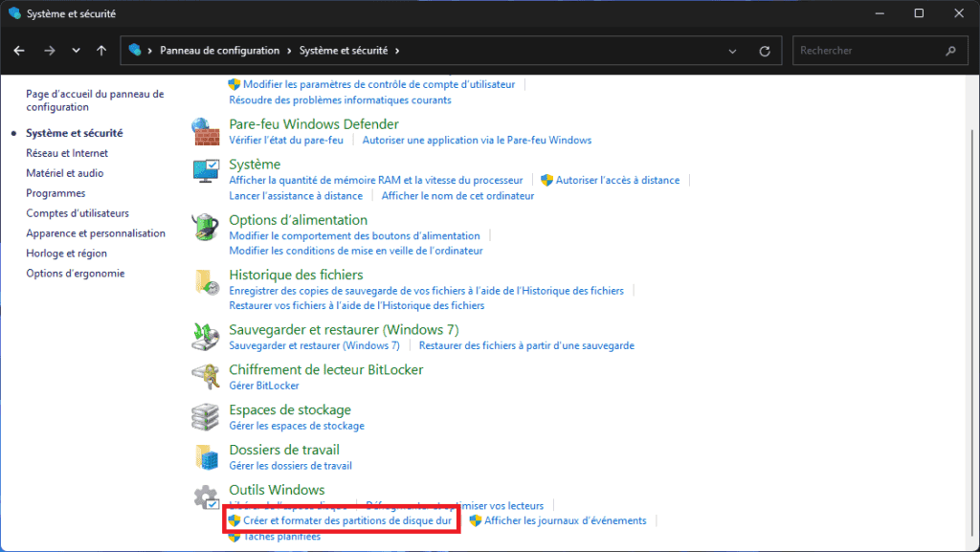The height and width of the screenshot is (552, 980).
Task: Click Autoriser une application via le Pare-feu
Action: coord(477,140)
